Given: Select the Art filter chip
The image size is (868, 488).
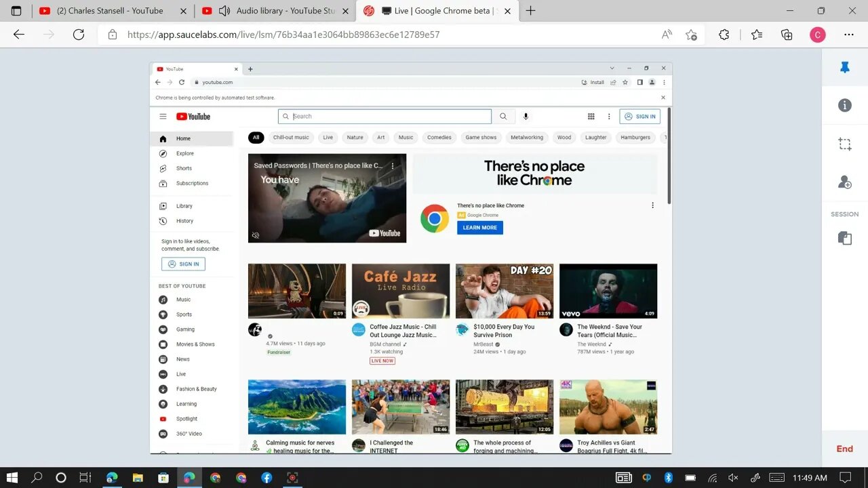Looking at the screenshot, I should 381,138.
